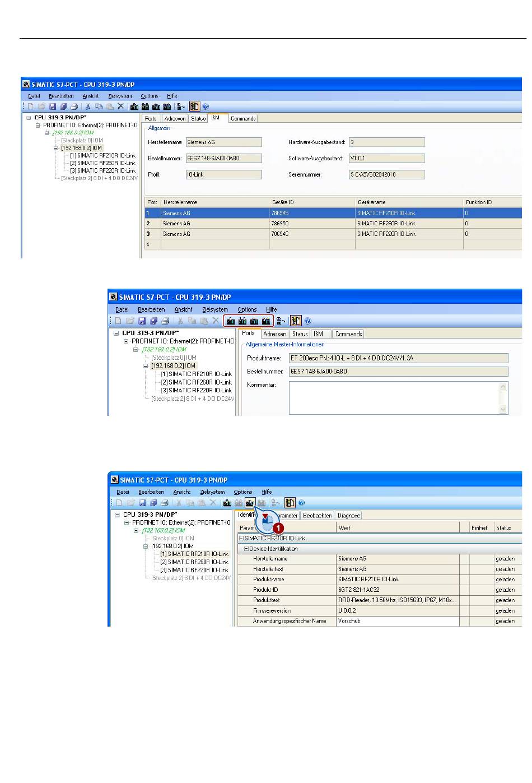The width and height of the screenshot is (532, 783).
Task: Click the online connection icon in the top window
Action: (181, 106)
